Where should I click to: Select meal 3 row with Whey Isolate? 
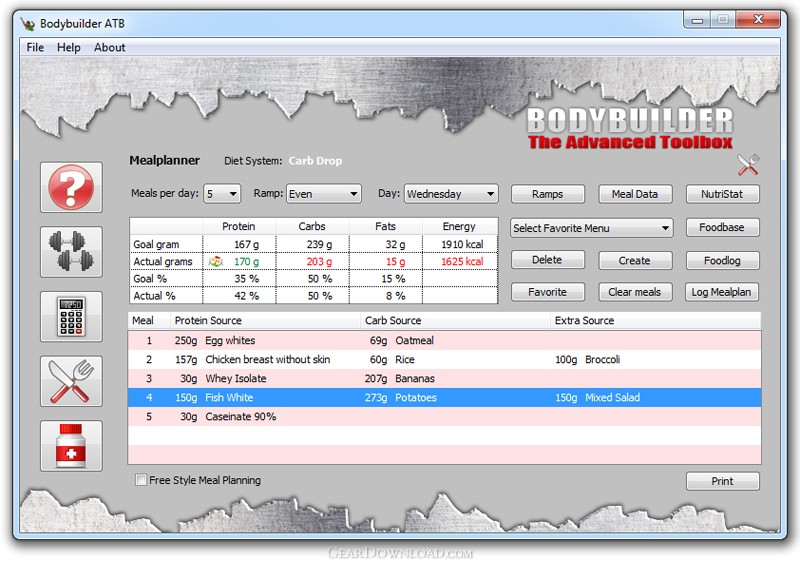coord(444,378)
